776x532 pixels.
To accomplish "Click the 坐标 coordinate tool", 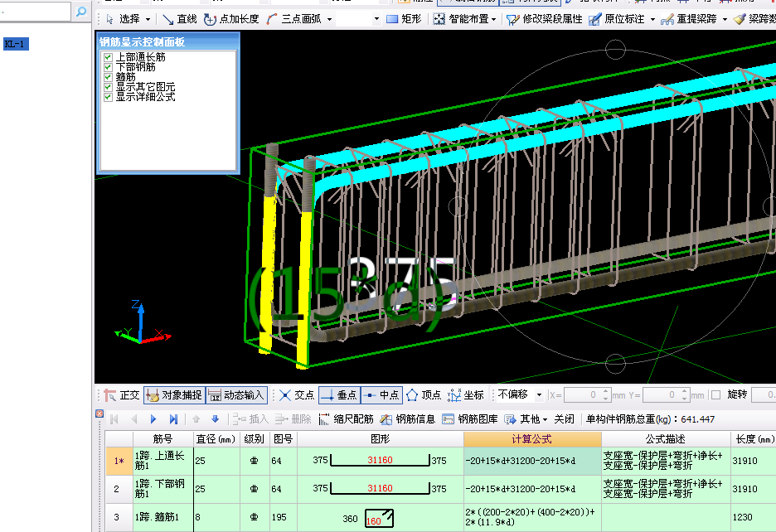I will tap(466, 395).
